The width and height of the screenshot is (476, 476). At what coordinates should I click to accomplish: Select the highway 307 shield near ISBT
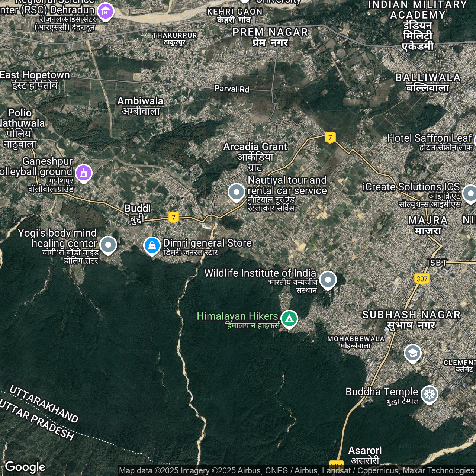[422, 279]
